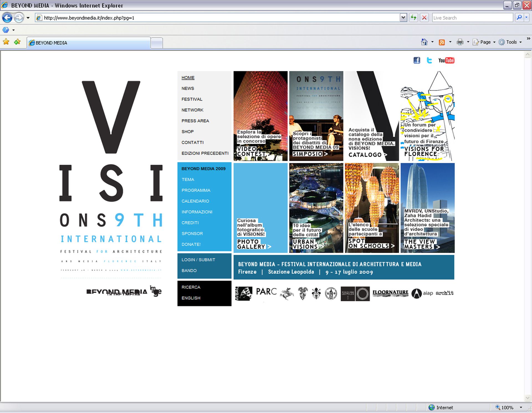Viewport: 532px width, 413px height.
Task: Open the INFORMAZIONI link
Action: coord(197,212)
